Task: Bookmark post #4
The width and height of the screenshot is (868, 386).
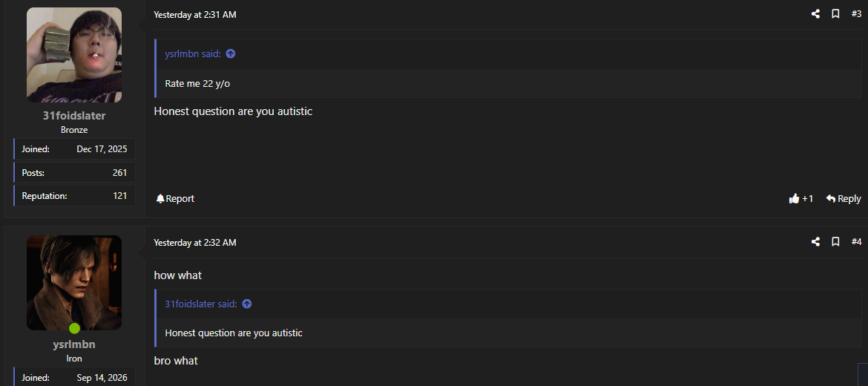Action: [836, 242]
